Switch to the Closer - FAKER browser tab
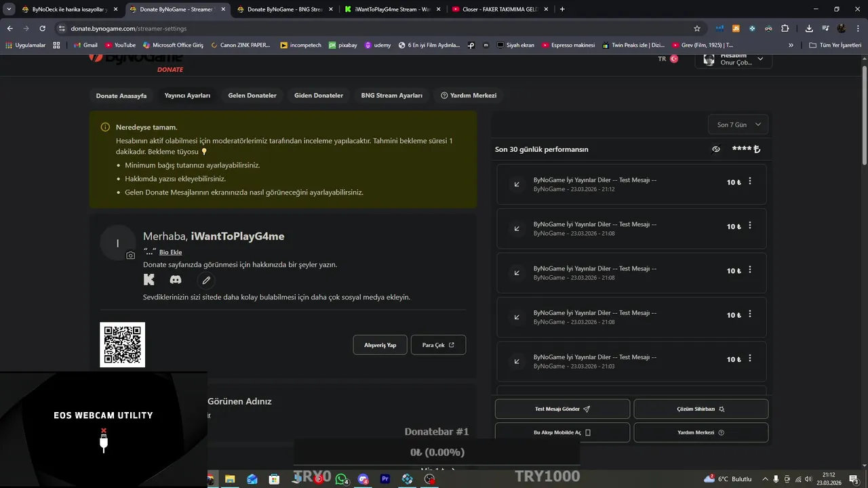Image resolution: width=868 pixels, height=488 pixels. point(500,9)
